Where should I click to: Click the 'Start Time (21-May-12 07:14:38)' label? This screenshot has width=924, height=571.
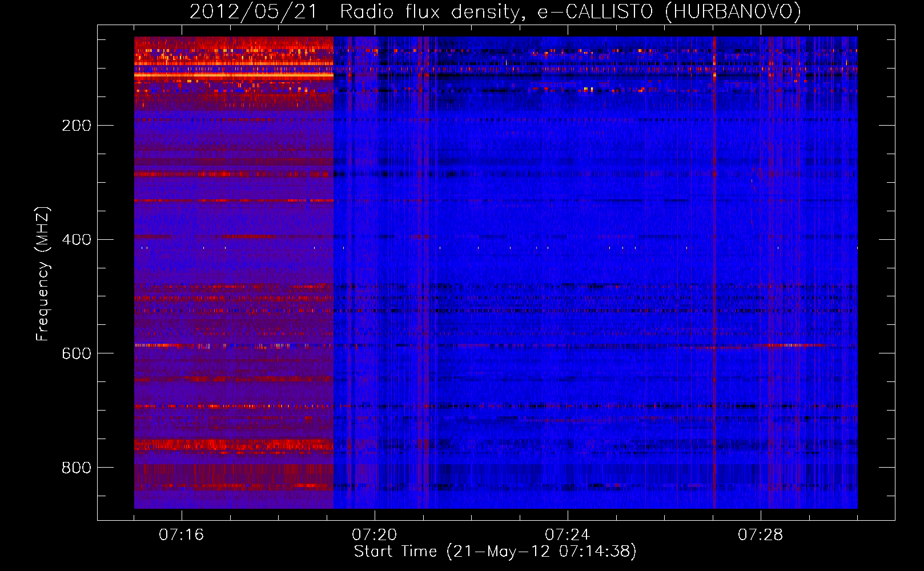tap(495, 552)
